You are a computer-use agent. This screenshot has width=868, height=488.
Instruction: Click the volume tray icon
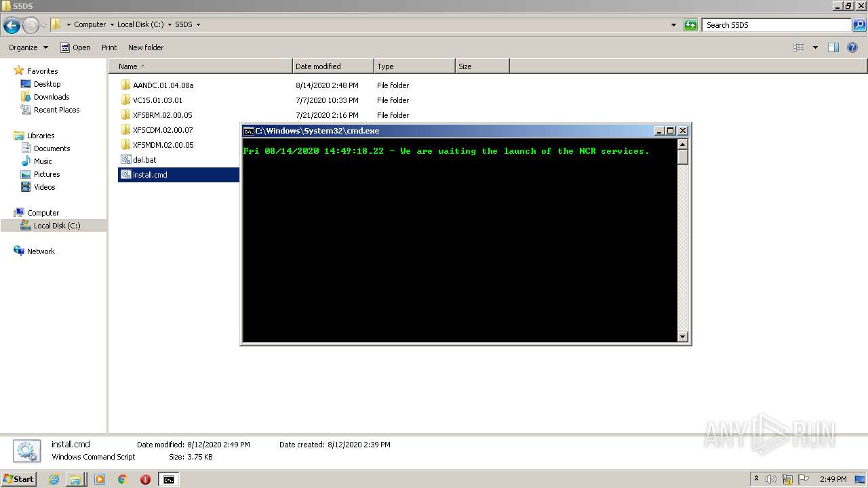[771, 479]
